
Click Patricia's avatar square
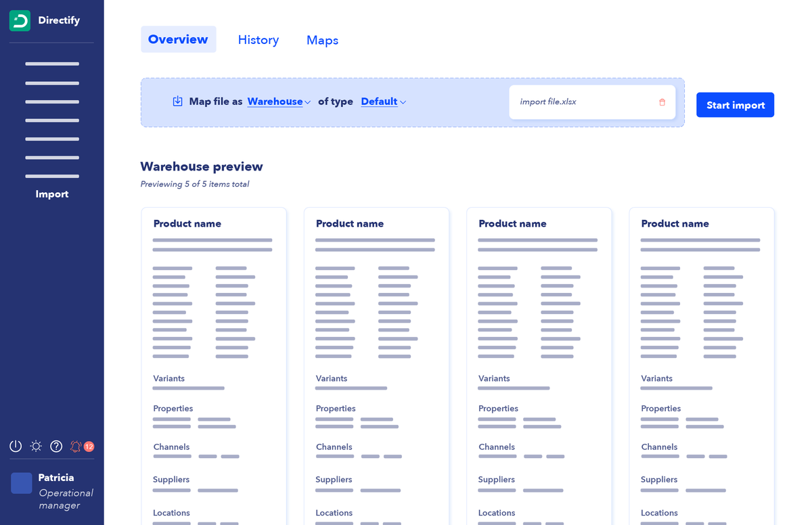point(22,483)
